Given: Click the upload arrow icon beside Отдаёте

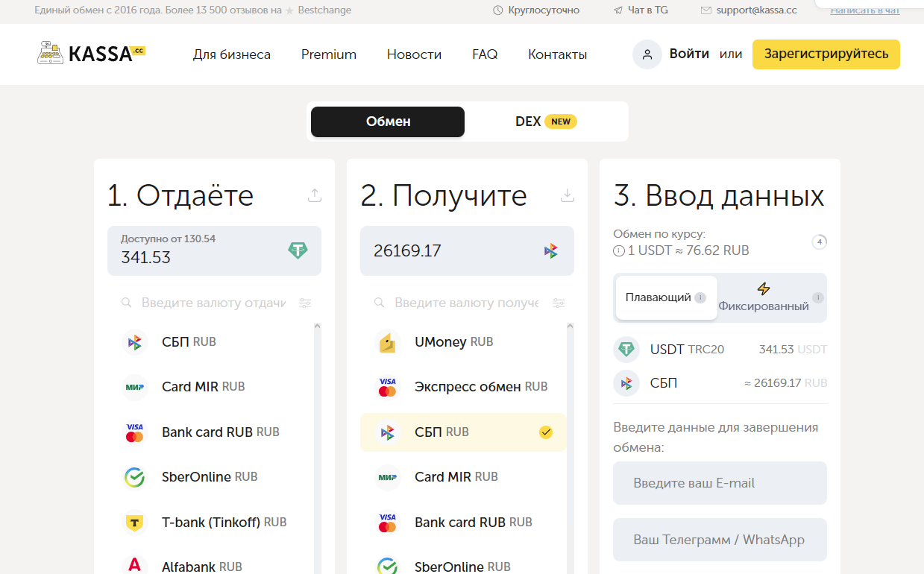Looking at the screenshot, I should click(315, 195).
